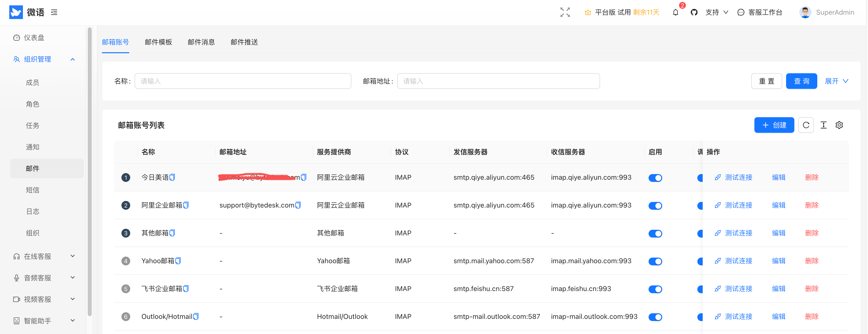868x334 pixels.
Task: Click the 微语 bird logo icon
Action: click(16, 12)
